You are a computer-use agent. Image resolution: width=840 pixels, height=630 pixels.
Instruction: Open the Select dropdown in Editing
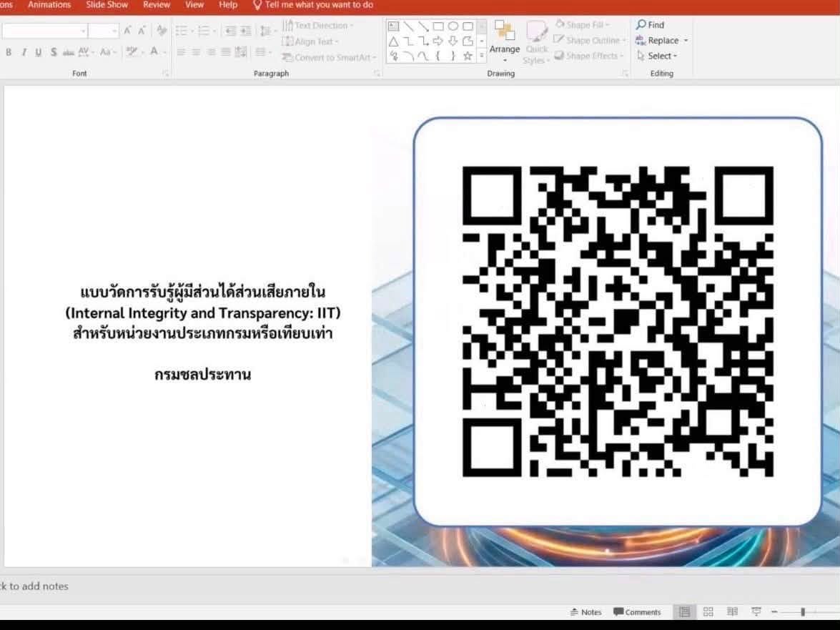[x=657, y=56]
